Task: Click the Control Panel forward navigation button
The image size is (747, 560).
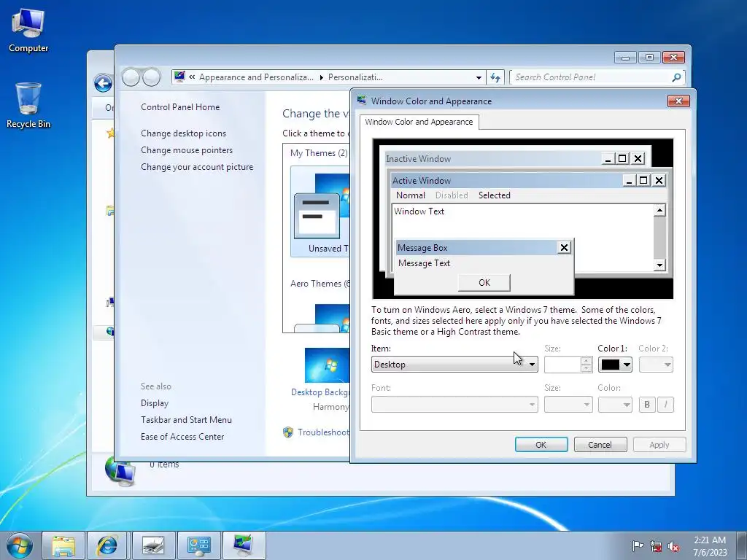Action: (x=152, y=77)
